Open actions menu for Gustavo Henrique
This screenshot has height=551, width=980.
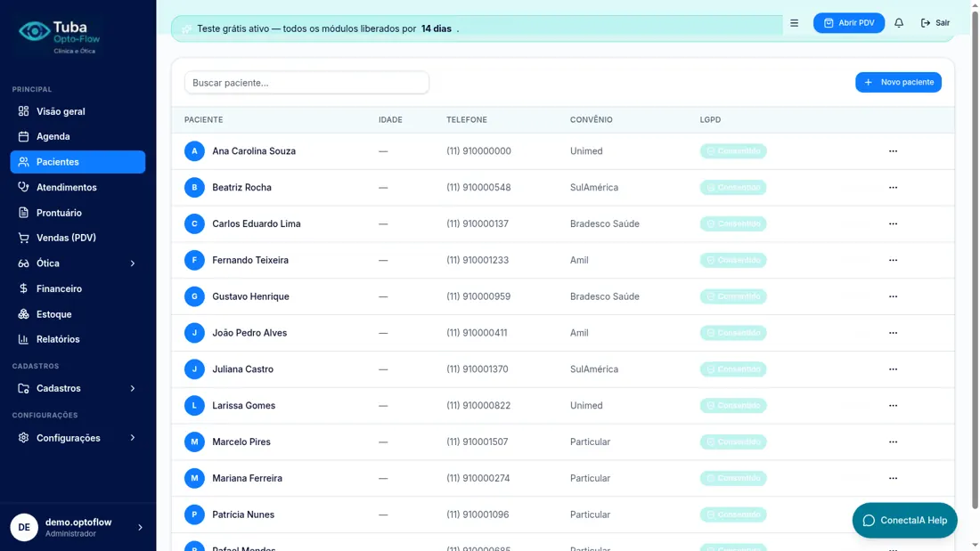[x=893, y=296]
